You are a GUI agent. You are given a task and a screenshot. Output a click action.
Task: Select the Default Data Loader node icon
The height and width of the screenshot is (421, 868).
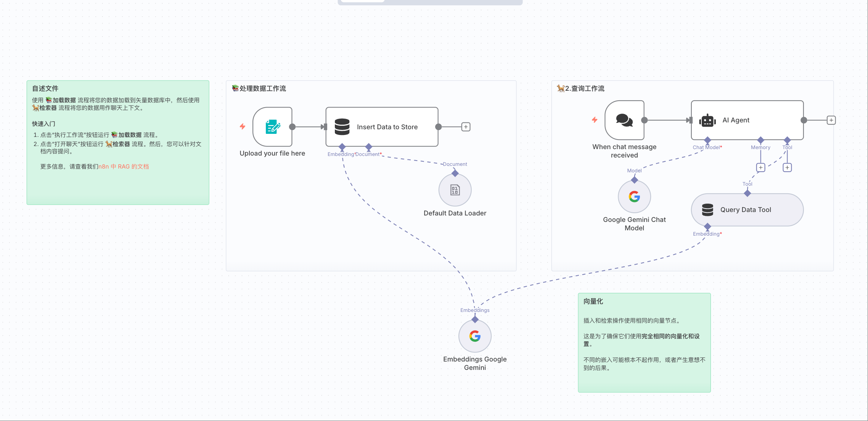[455, 190]
